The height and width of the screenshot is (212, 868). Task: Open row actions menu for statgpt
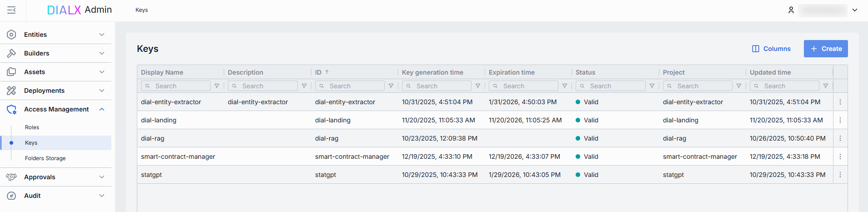click(x=840, y=175)
